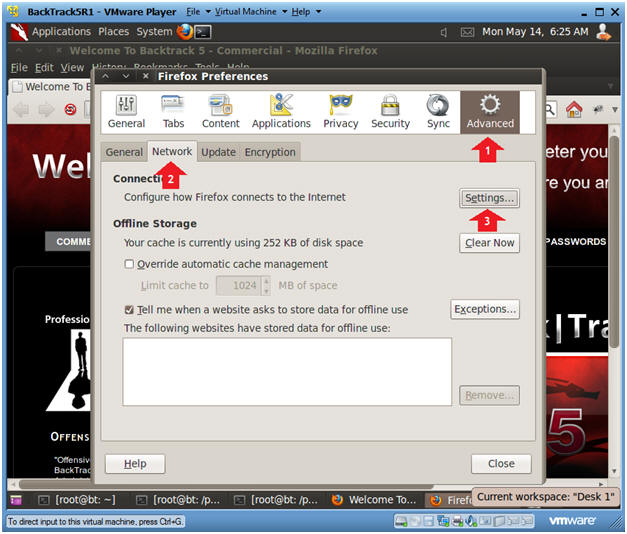Launch the terminal from the top panel

click(203, 32)
